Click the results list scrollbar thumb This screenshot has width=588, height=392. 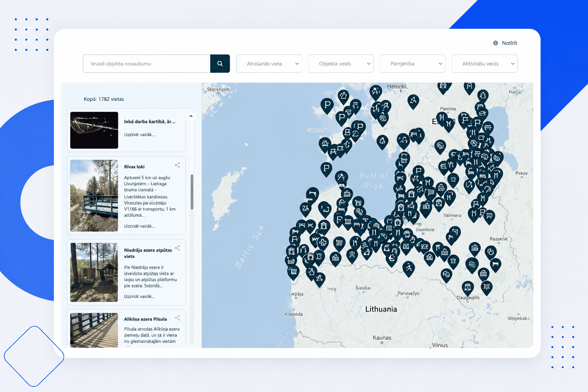tap(192, 192)
